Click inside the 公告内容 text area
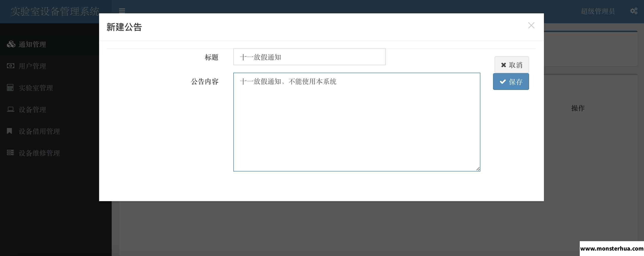The height and width of the screenshot is (256, 644). pyautogui.click(x=357, y=122)
